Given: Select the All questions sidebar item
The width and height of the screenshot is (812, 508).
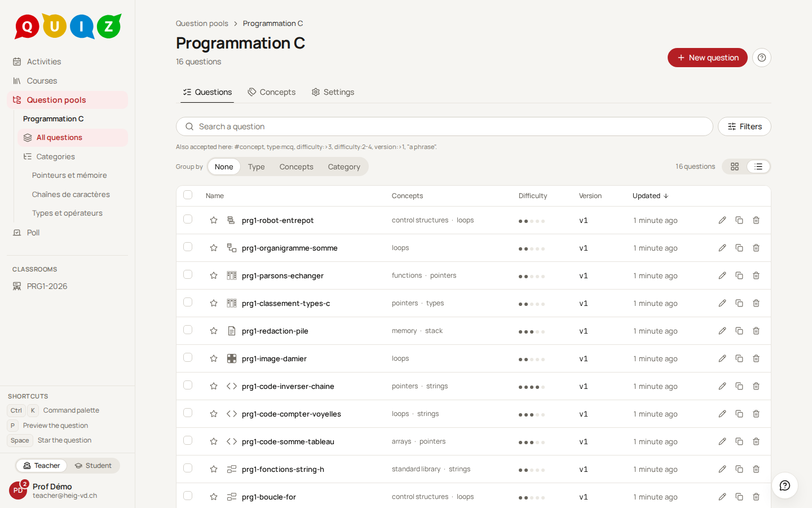Looking at the screenshot, I should [73, 138].
